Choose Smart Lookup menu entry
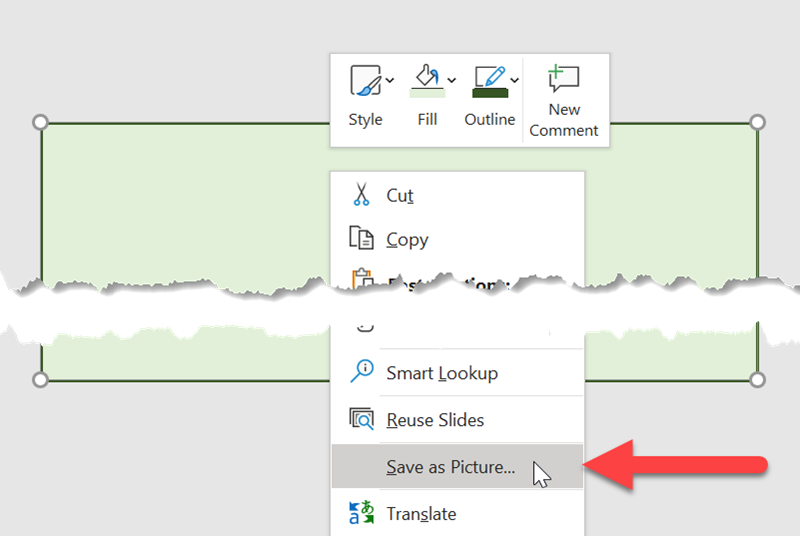 (457, 373)
